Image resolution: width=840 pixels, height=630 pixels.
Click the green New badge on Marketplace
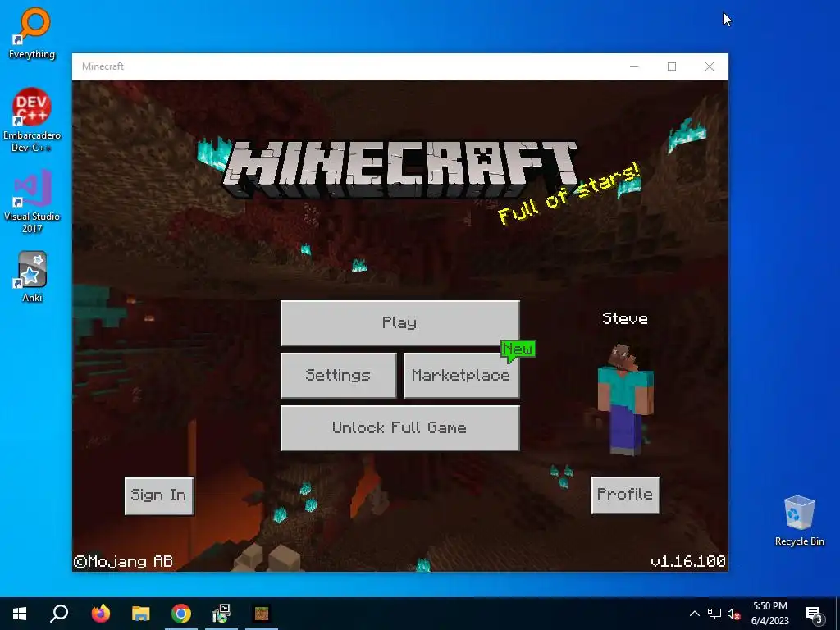coord(518,349)
